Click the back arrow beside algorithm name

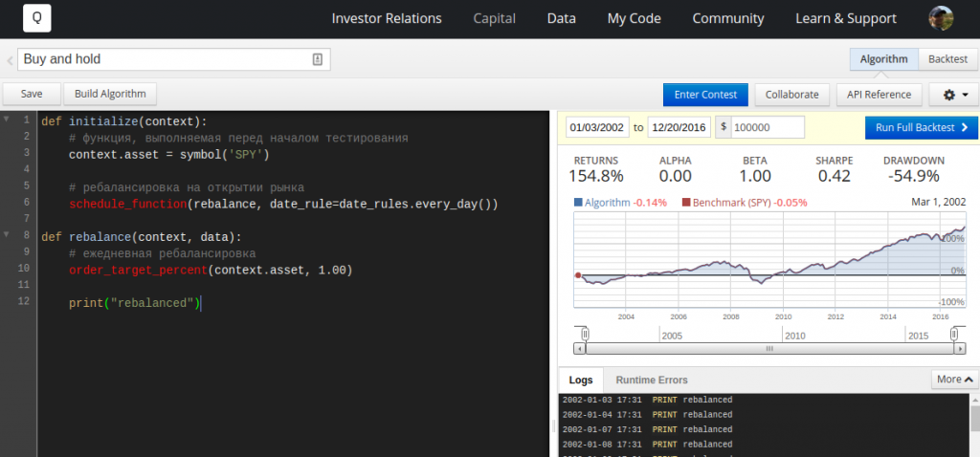9,59
